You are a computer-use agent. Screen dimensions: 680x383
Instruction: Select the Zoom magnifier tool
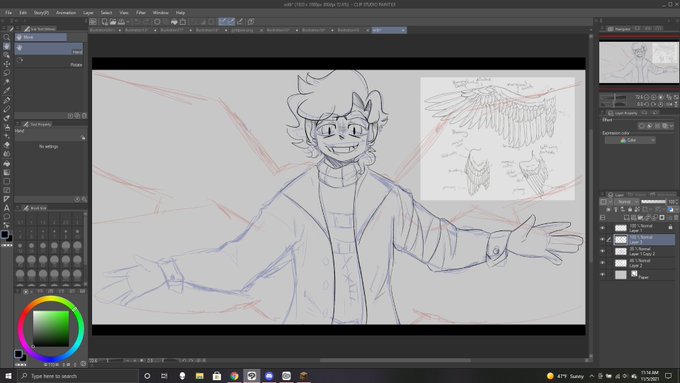[x=7, y=37]
